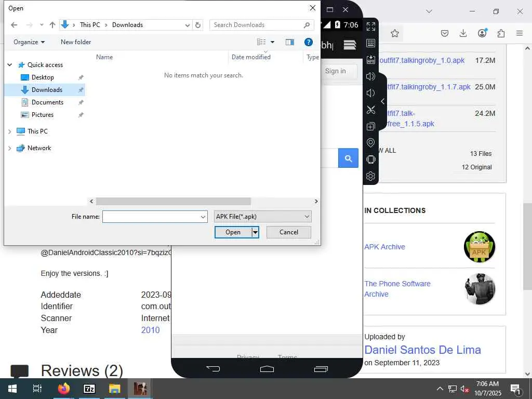Select Desktop in Quick access
The height and width of the screenshot is (399, 532).
[x=43, y=77]
